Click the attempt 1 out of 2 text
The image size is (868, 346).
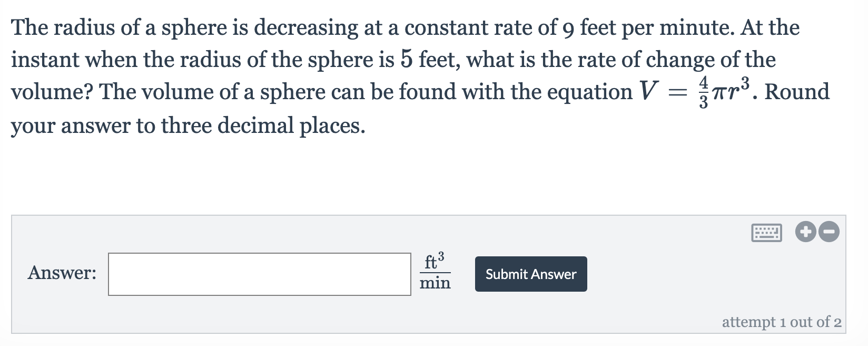(782, 322)
